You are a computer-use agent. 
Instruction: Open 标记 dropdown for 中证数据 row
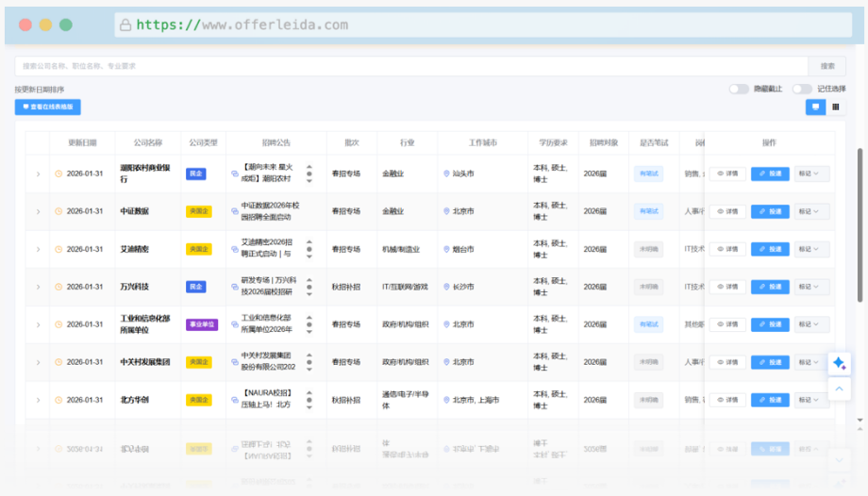(x=811, y=211)
